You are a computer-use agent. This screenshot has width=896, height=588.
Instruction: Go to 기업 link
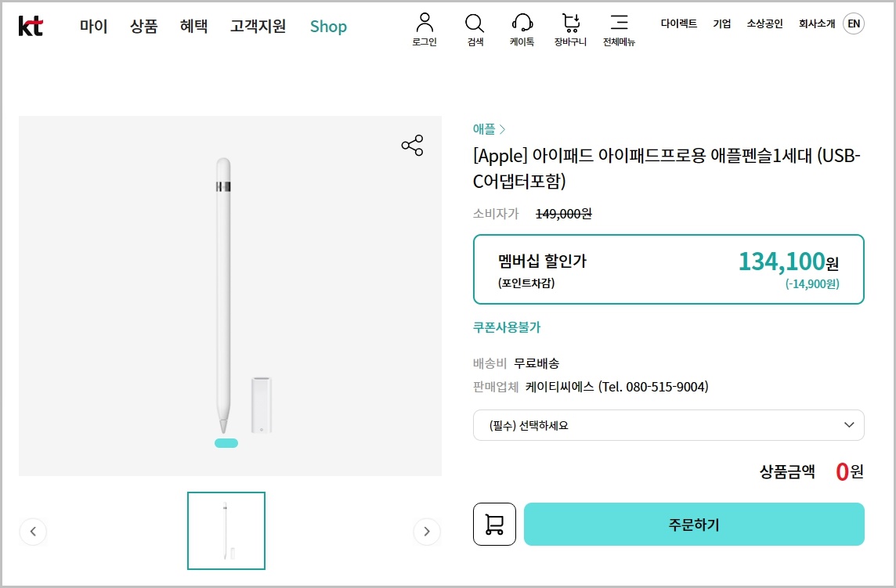(x=721, y=23)
